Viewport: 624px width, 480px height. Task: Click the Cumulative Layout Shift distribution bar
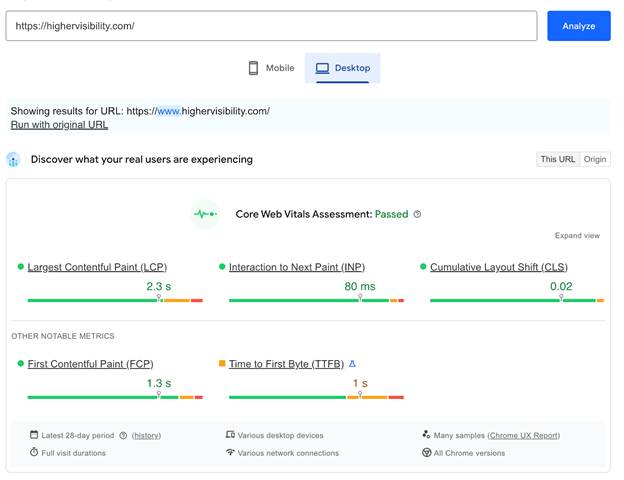click(516, 300)
